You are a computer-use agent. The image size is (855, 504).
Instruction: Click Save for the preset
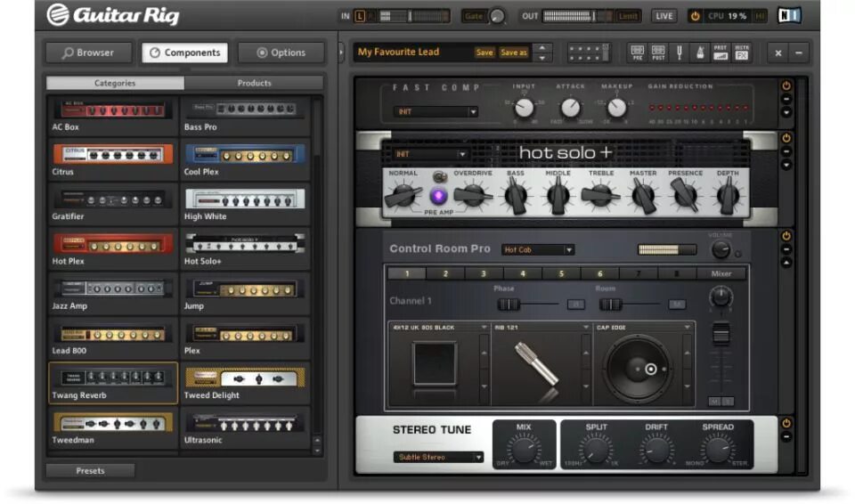(484, 53)
